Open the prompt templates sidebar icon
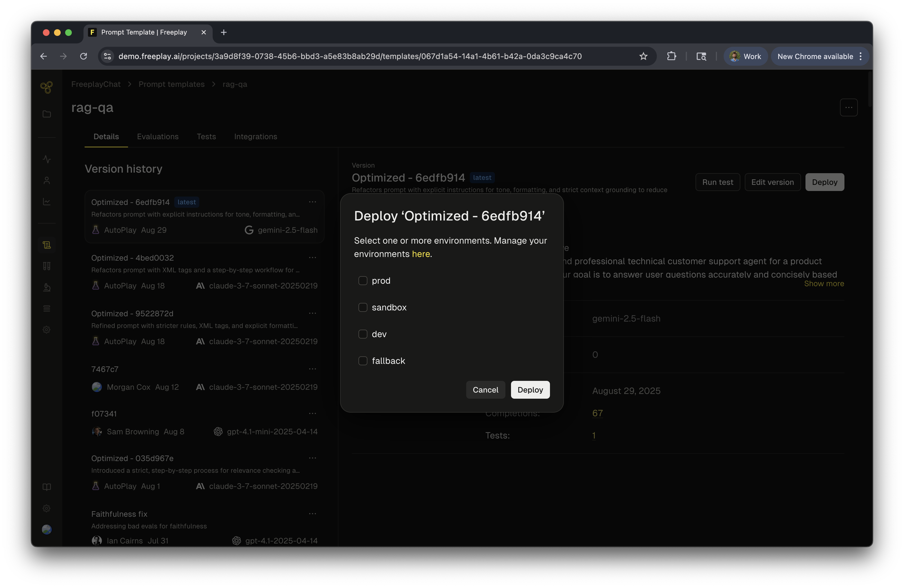This screenshot has height=588, width=904. click(47, 245)
